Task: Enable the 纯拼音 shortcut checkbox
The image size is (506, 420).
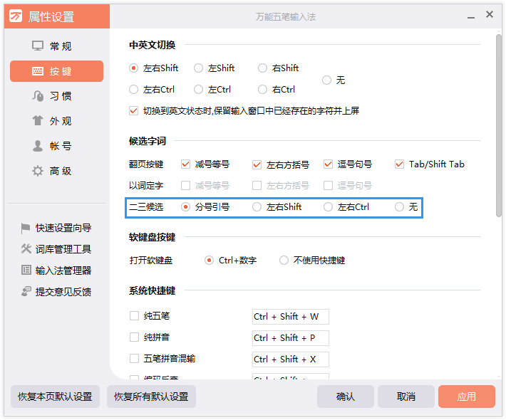Action: 134,337
